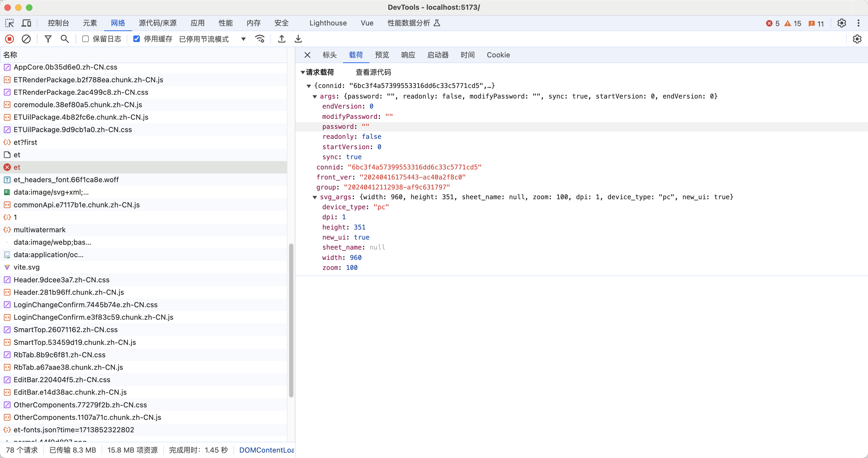Stop recording network log
The height and width of the screenshot is (458, 868).
pos(9,39)
